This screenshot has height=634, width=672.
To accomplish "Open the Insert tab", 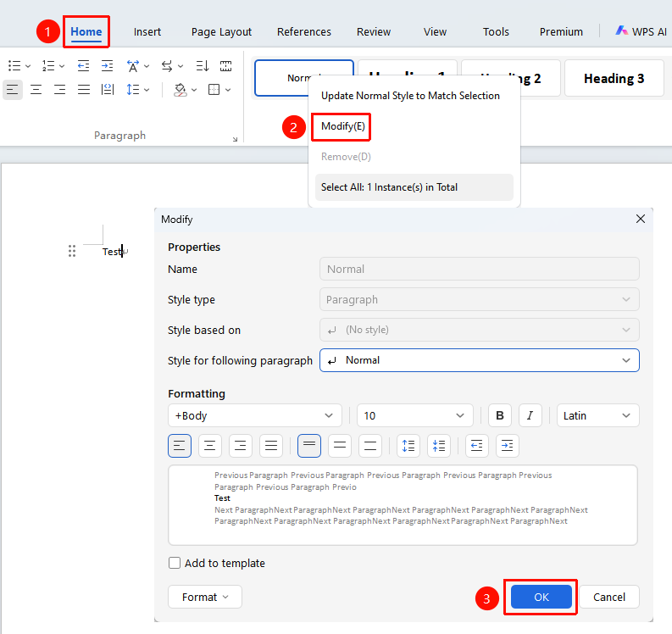I will (147, 31).
